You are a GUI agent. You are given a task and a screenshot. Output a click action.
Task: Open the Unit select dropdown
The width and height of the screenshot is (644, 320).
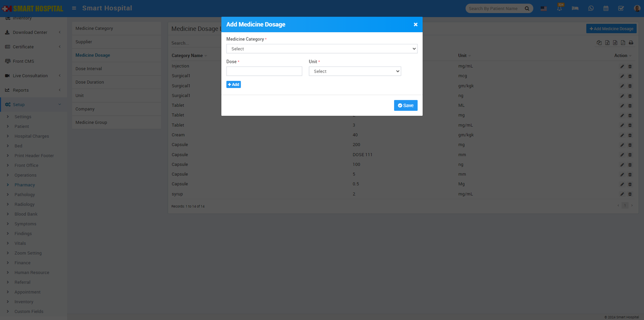coord(355,71)
